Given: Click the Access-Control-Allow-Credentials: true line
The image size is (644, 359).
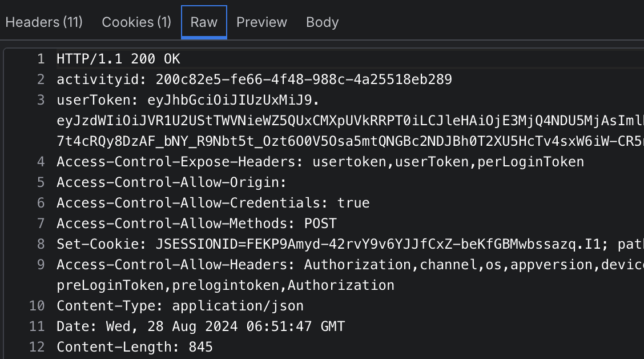Looking at the screenshot, I should pyautogui.click(x=213, y=203).
